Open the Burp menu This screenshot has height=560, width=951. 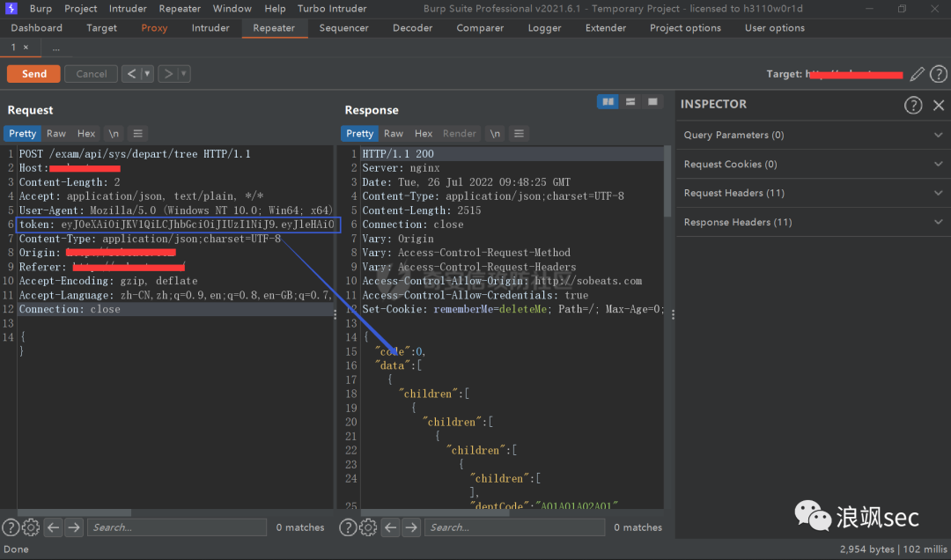[x=41, y=9]
